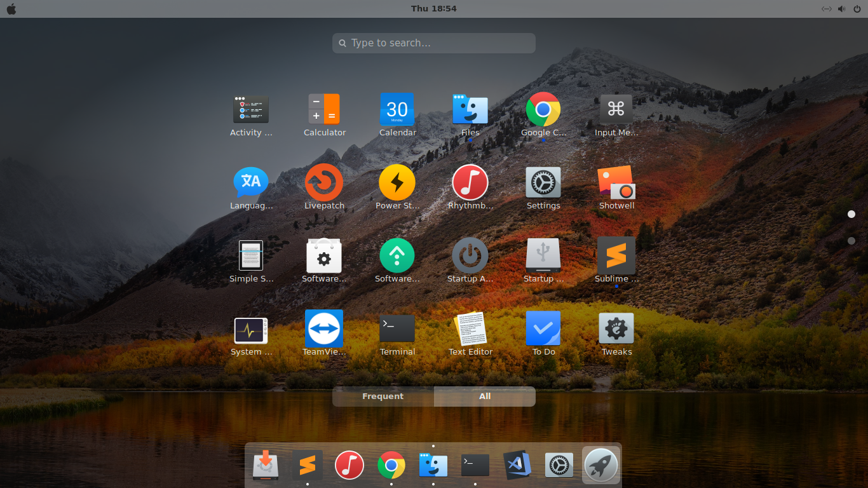The height and width of the screenshot is (488, 868).
Task: Open the Thu 18:54 clock menu
Action: click(434, 9)
